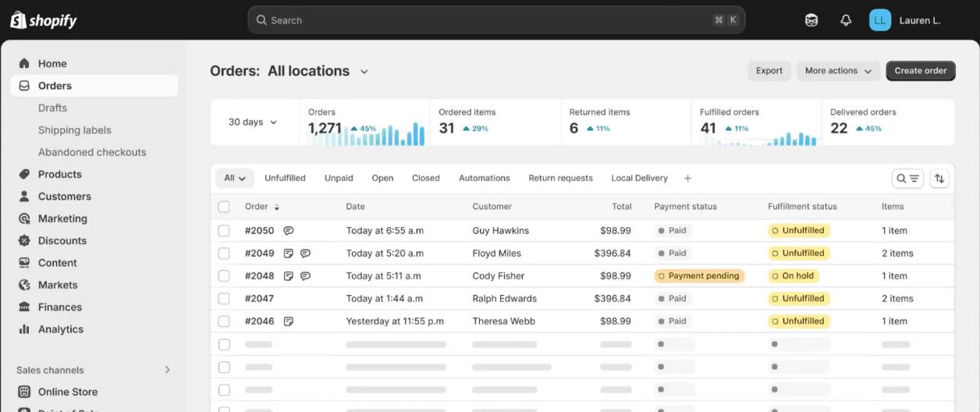This screenshot has height=412, width=980.
Task: Open the search and filter orders button
Action: click(x=908, y=179)
